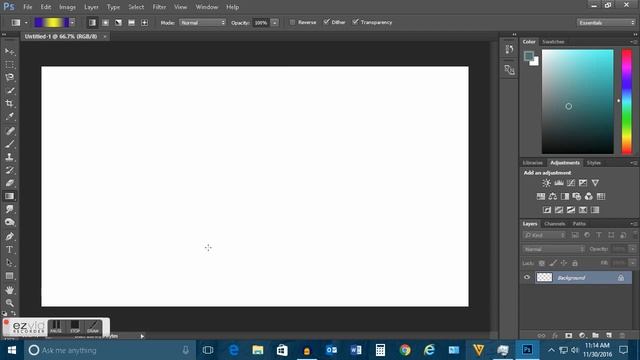Open the gradient picker dropdown arrow
Image resolution: width=640 pixels, height=360 pixels.
tap(72, 22)
